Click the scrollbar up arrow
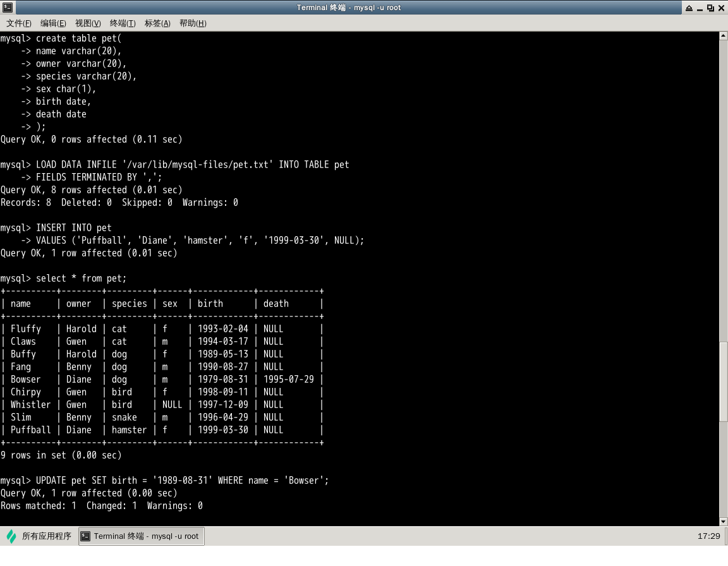The image size is (728, 566). click(x=724, y=37)
